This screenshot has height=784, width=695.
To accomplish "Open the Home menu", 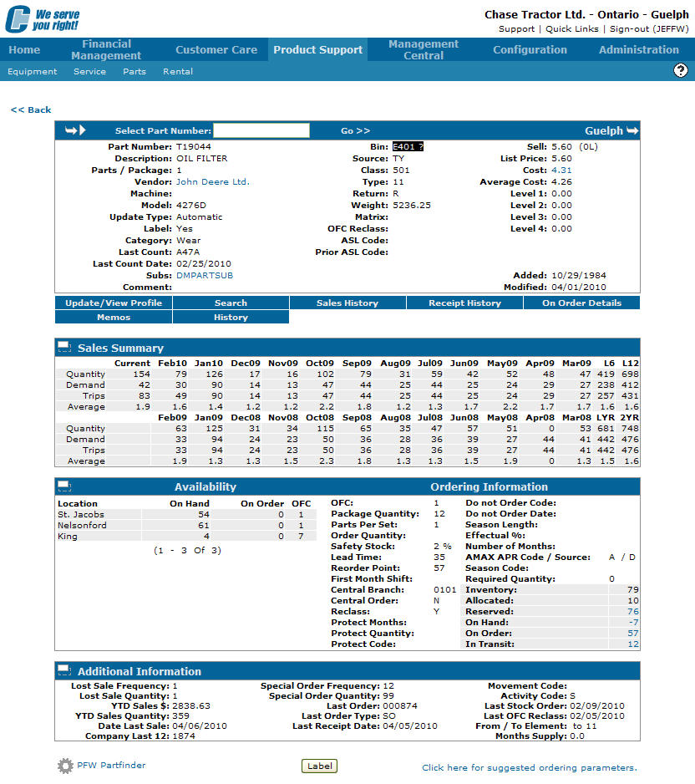I will click(24, 49).
